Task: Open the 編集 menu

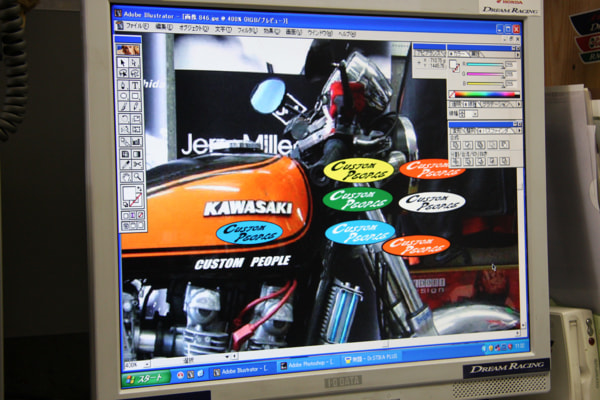Action: point(164,27)
